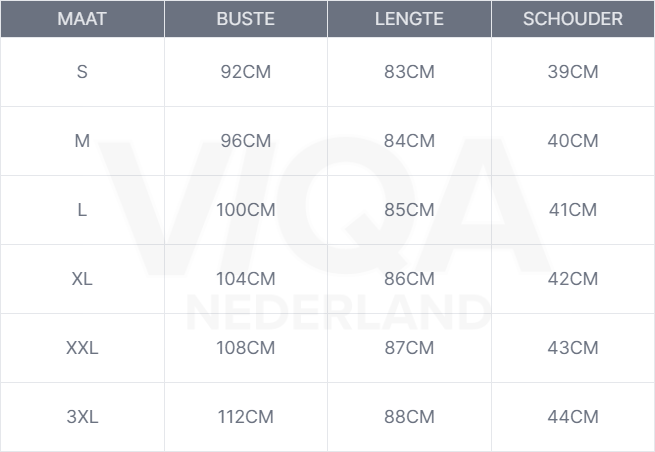Select the size M row label
This screenshot has height=452, width=655.
pyautogui.click(x=82, y=141)
